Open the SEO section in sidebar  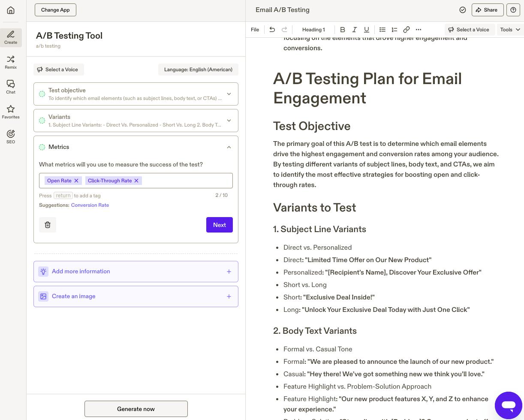11,137
